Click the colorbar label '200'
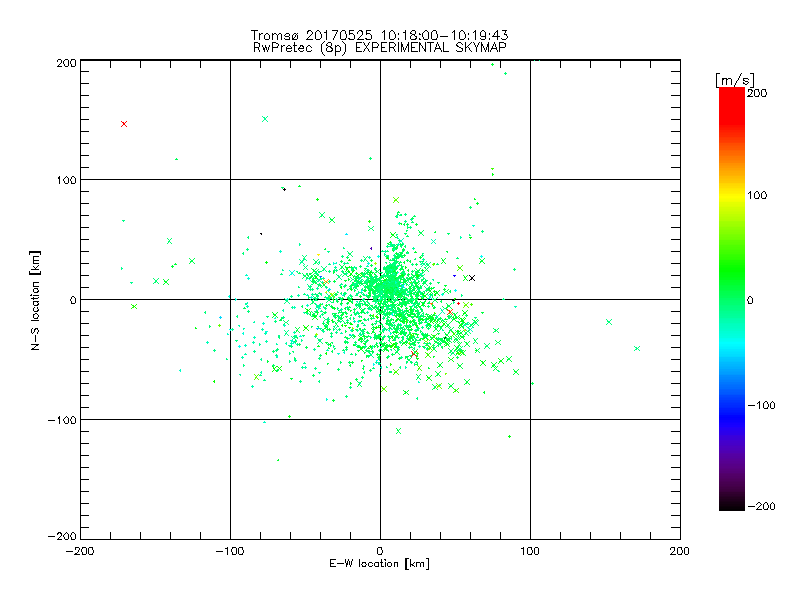The height and width of the screenshot is (600, 800). (757, 93)
